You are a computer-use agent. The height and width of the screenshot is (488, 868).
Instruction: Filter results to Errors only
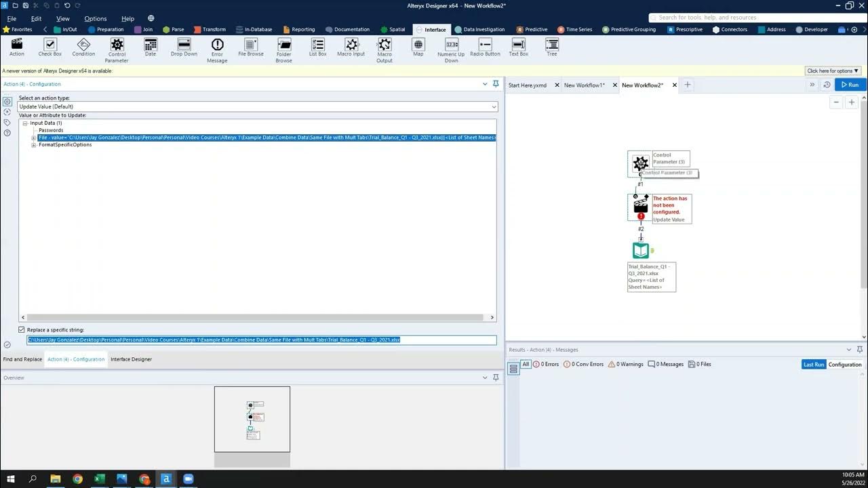tap(546, 364)
